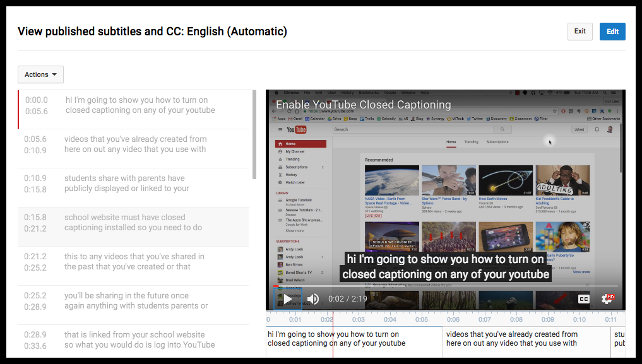The image size is (642, 364).
Task: Click the account avatar in video
Action: point(610,129)
